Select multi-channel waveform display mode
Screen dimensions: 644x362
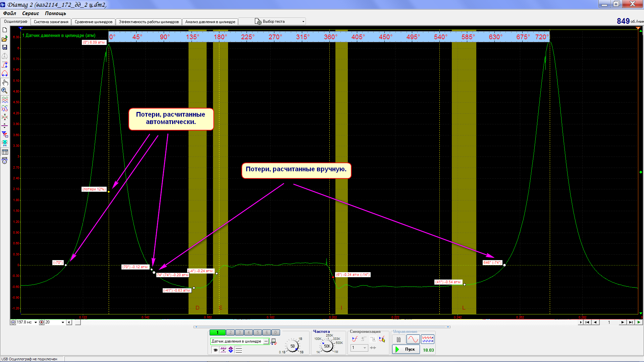click(428, 340)
